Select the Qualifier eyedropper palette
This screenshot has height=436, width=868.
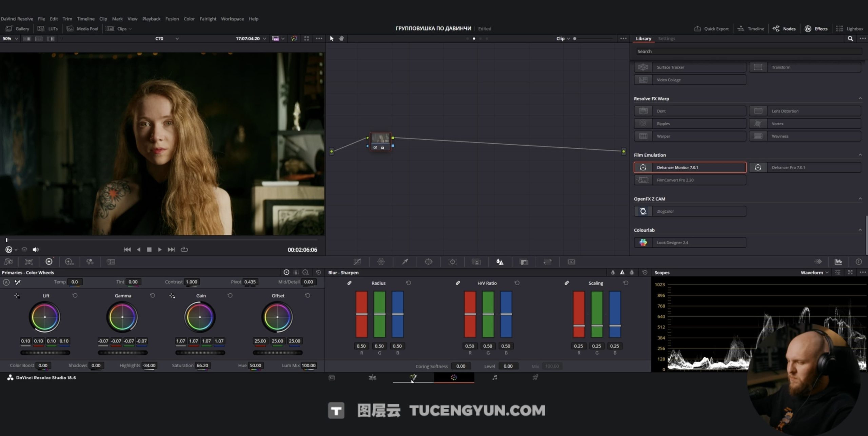point(405,262)
